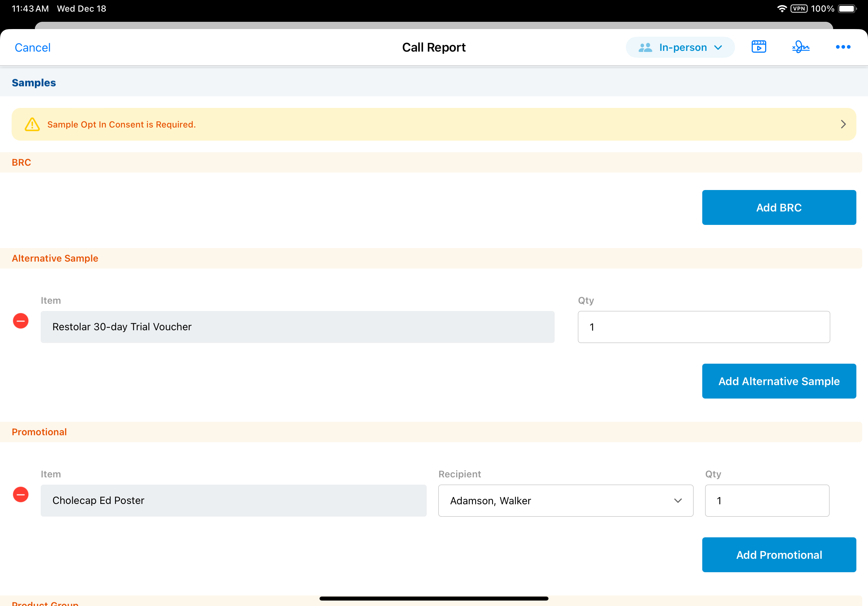This screenshot has width=868, height=606.
Task: Open the Adamson, Walker recipient dropdown
Action: click(x=565, y=500)
